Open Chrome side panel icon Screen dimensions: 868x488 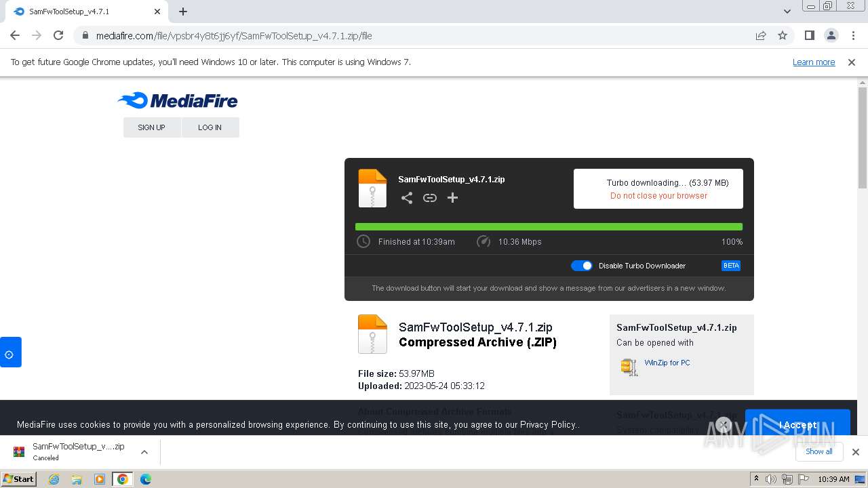(x=809, y=35)
